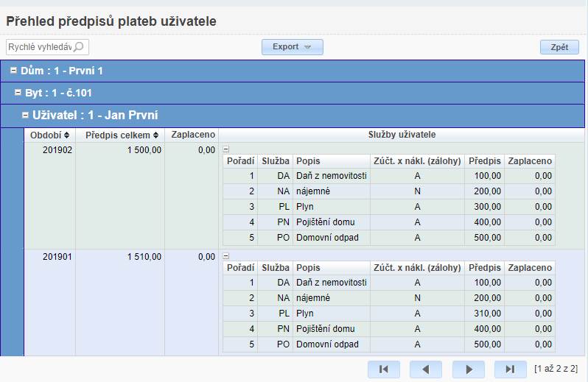
Task: Jump to last page of results
Action: click(511, 369)
